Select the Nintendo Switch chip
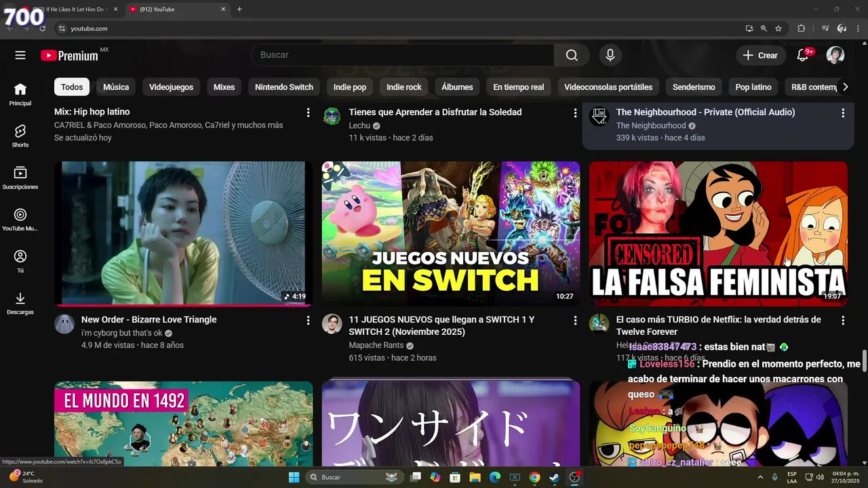The image size is (868, 488). pyautogui.click(x=284, y=87)
